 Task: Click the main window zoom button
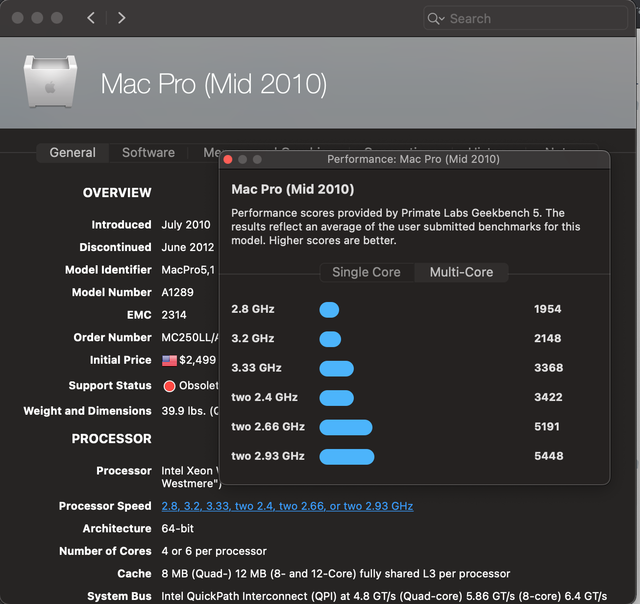(57, 18)
